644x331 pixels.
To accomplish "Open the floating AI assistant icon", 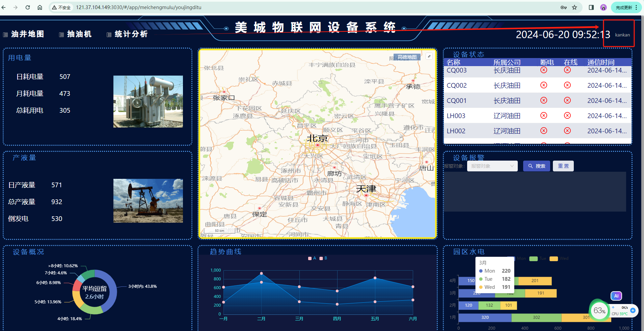I will [x=616, y=296].
